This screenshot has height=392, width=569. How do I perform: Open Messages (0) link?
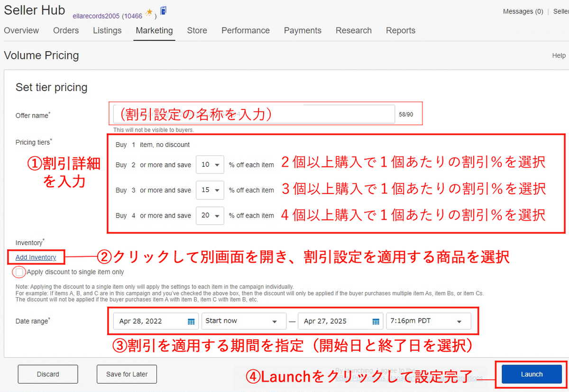[523, 11]
